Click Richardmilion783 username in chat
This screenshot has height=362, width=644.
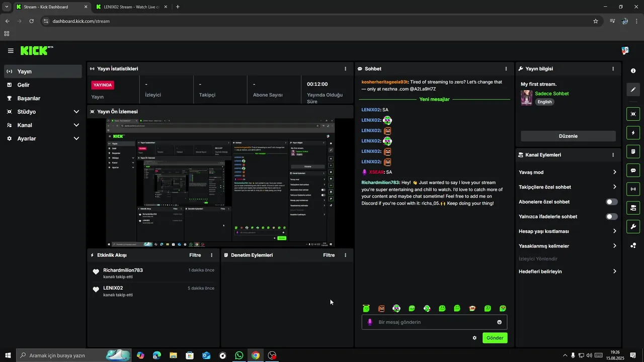click(x=380, y=183)
